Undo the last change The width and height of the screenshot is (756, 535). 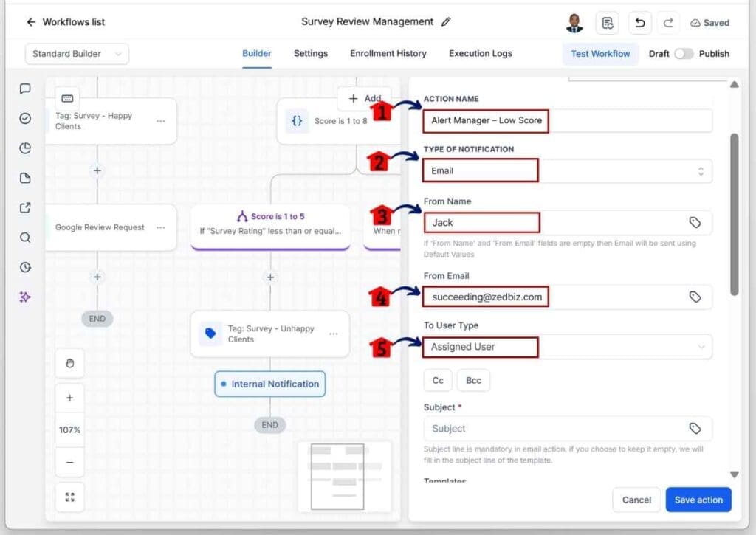640,23
